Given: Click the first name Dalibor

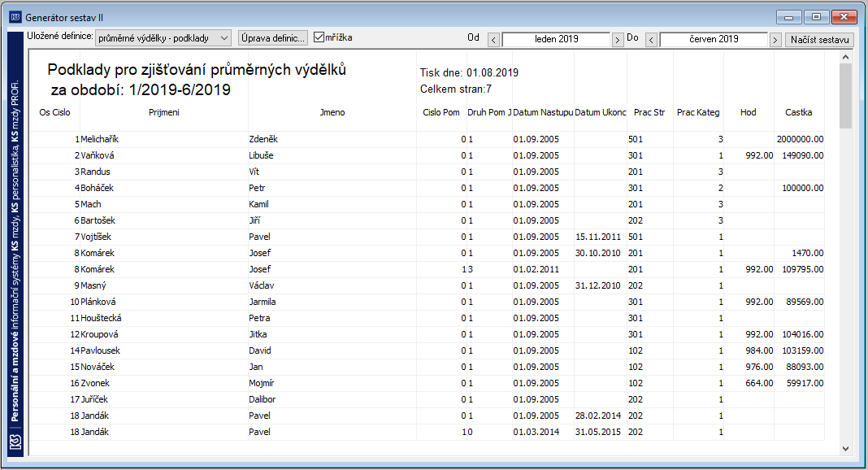Looking at the screenshot, I should point(262,400).
